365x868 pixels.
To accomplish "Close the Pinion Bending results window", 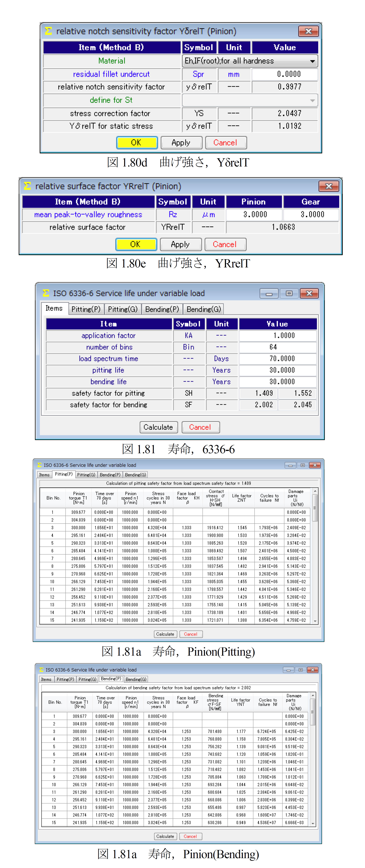I will (x=313, y=670).
